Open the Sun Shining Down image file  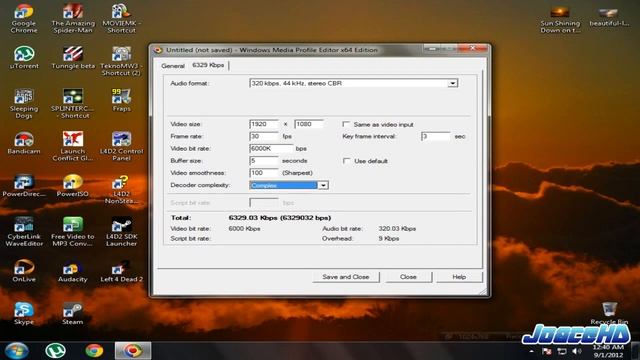560,20
